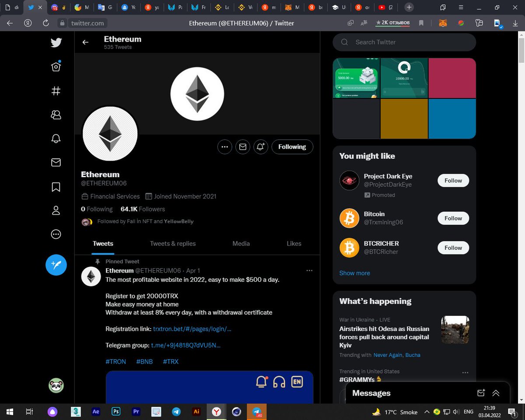Open the Airstrikes hit Odesa news story
Viewport: 525px width, 420px height.
click(384, 337)
